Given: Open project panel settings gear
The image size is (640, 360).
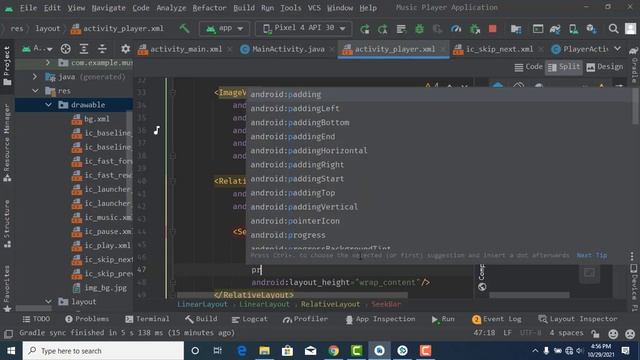Looking at the screenshot, I should pyautogui.click(x=125, y=49).
